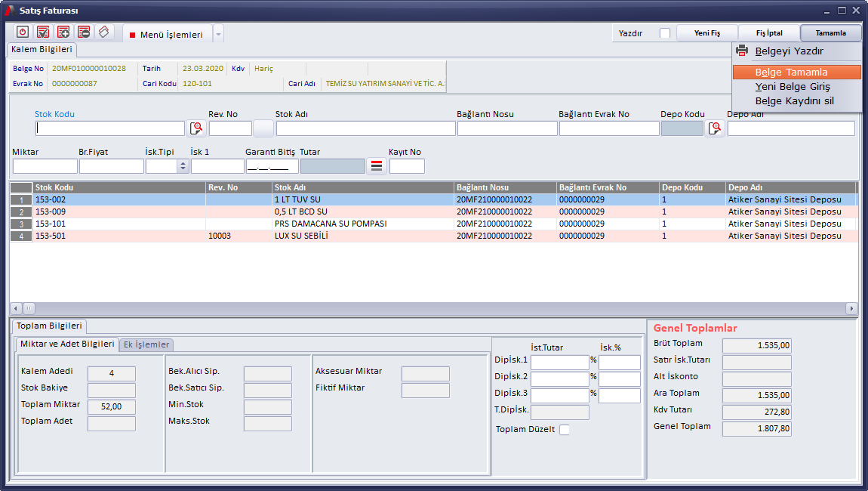
Task: Focus the Garanti Bitiş date field
Action: coord(272,166)
